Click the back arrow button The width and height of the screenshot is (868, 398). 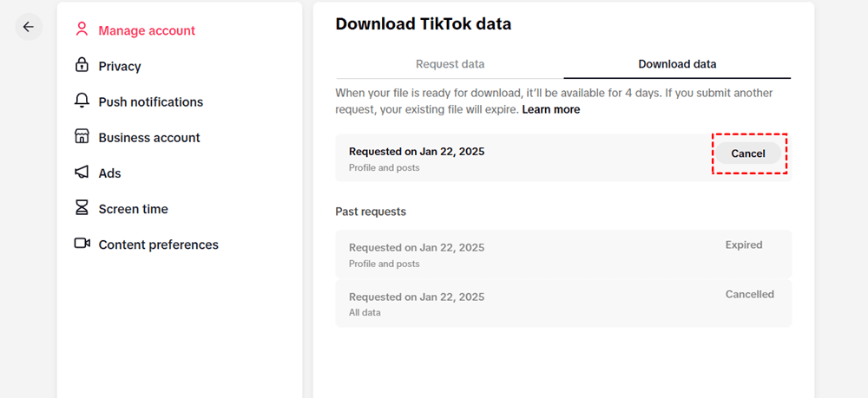[x=29, y=27]
